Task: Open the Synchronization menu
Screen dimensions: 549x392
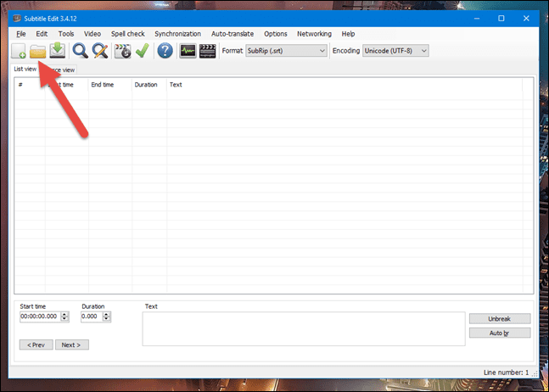Action: click(178, 34)
